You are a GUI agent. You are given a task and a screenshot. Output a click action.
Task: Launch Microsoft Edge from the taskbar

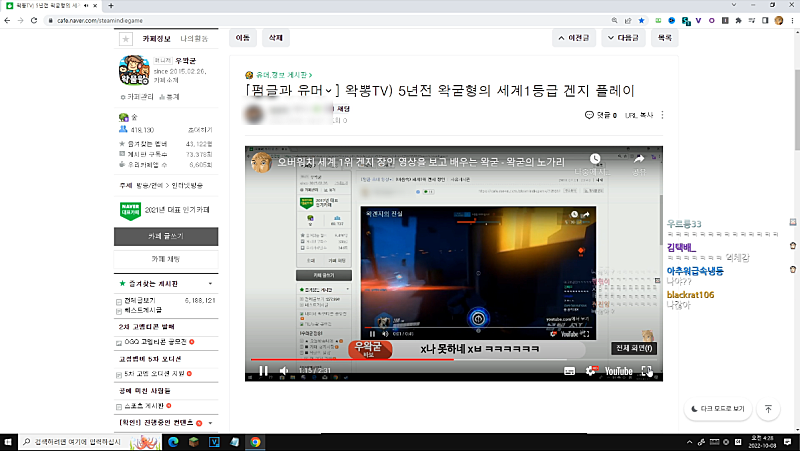click(x=173, y=442)
